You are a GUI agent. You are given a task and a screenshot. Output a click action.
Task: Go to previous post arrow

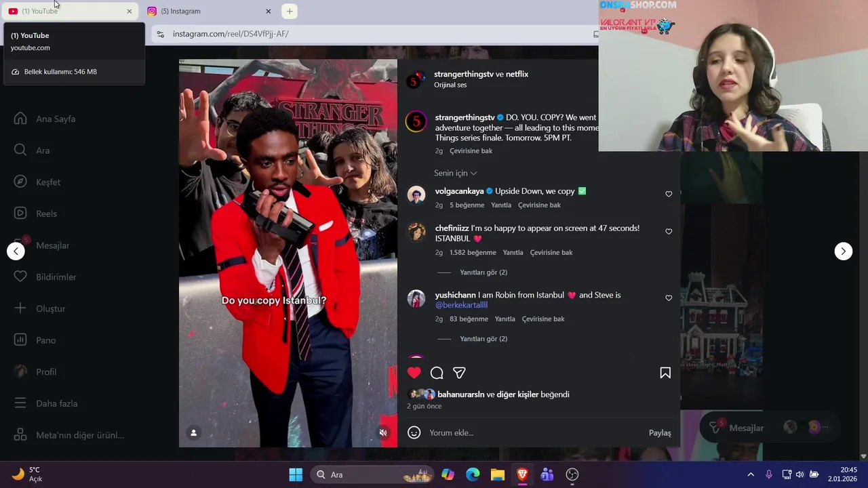tap(16, 251)
